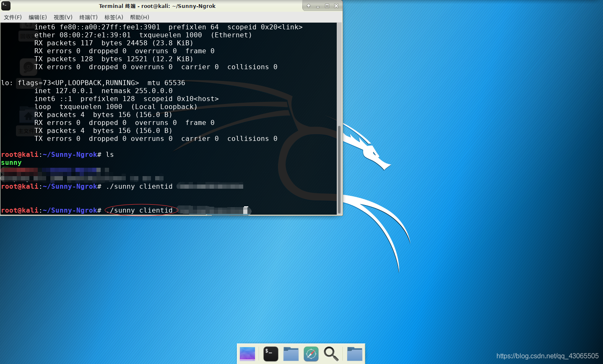Click 'inet6 fe80::a00:27ff:fee1:3901' text
Image resolution: width=603 pixels, height=364 pixels.
click(x=97, y=27)
